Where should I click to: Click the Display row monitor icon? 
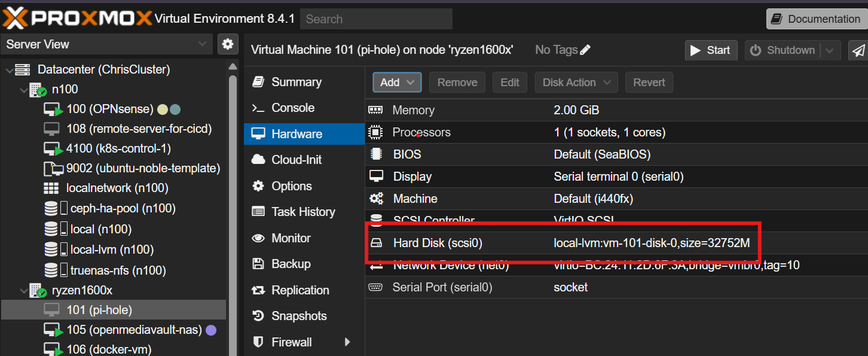pos(376,177)
